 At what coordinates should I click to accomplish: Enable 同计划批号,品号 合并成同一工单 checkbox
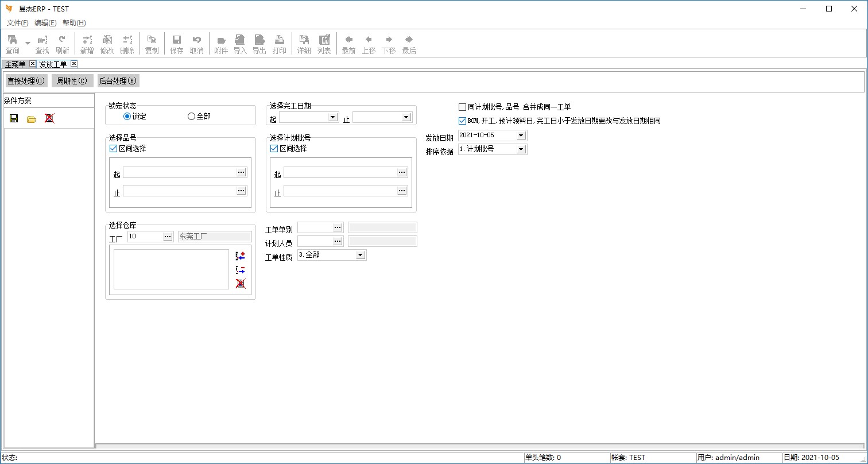coord(462,107)
